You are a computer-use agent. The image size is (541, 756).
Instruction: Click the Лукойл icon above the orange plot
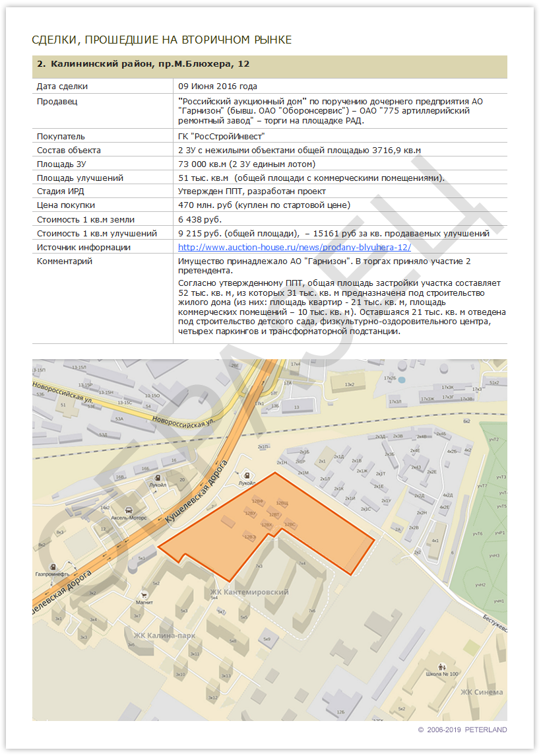[x=247, y=475]
